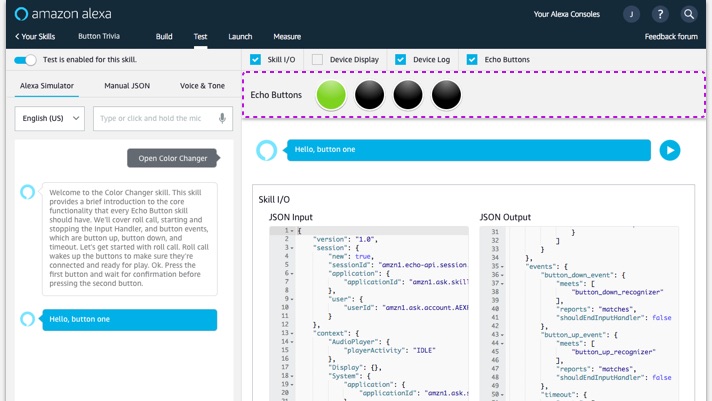Image resolution: width=712 pixels, height=401 pixels.
Task: Click Alexa ring beside left Hello, button one
Action: pyautogui.click(x=28, y=319)
